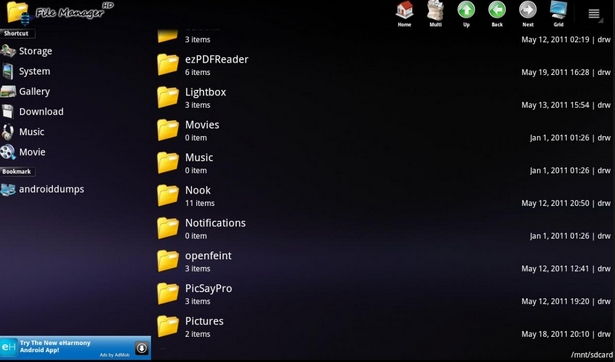Click the '11 items' count under Nook
The height and width of the screenshot is (362, 615).
click(x=200, y=203)
